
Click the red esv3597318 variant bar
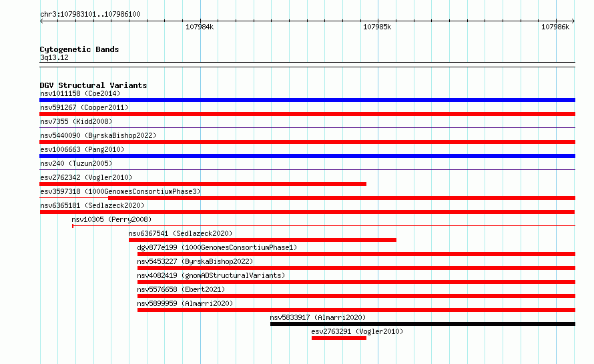[x=342, y=198]
